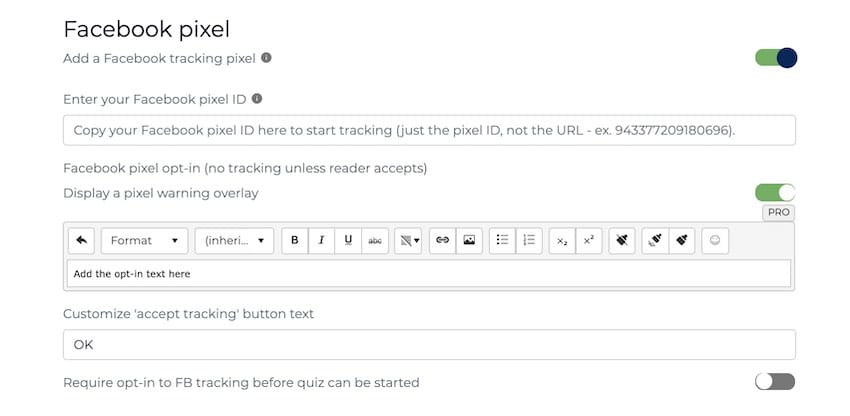850x416 pixels.
Task: Insert an image using the picture icon
Action: (469, 240)
